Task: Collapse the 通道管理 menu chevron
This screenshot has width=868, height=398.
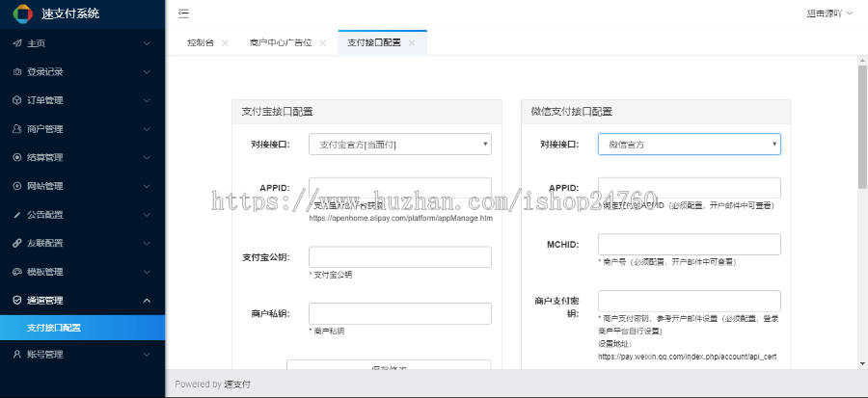Action: (x=147, y=300)
